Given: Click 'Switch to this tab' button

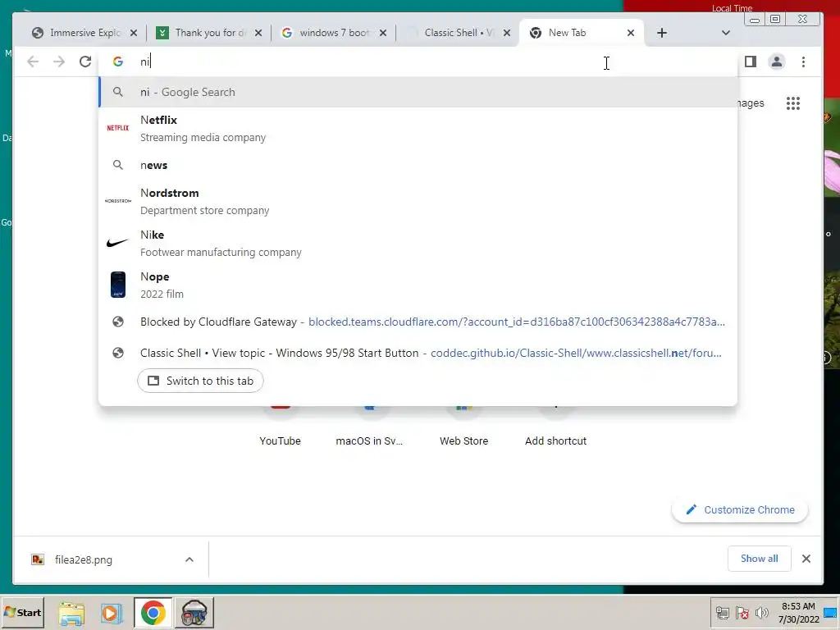Looking at the screenshot, I should pos(200,381).
